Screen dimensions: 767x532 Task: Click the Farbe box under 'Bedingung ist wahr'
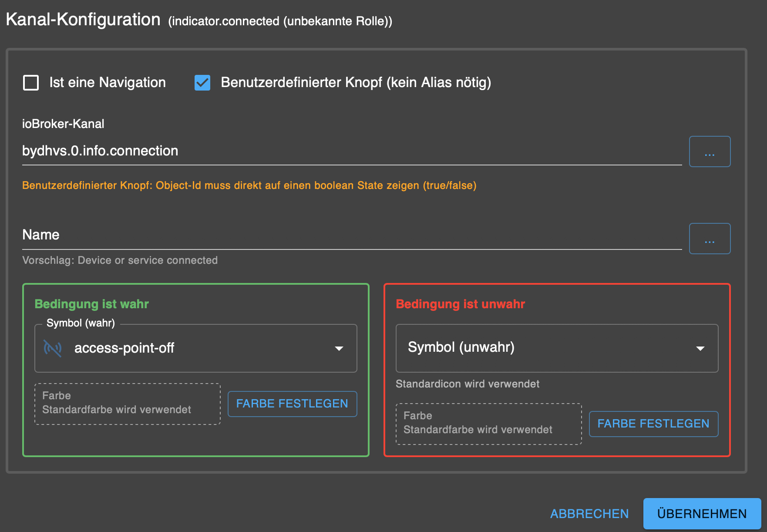[x=128, y=404]
